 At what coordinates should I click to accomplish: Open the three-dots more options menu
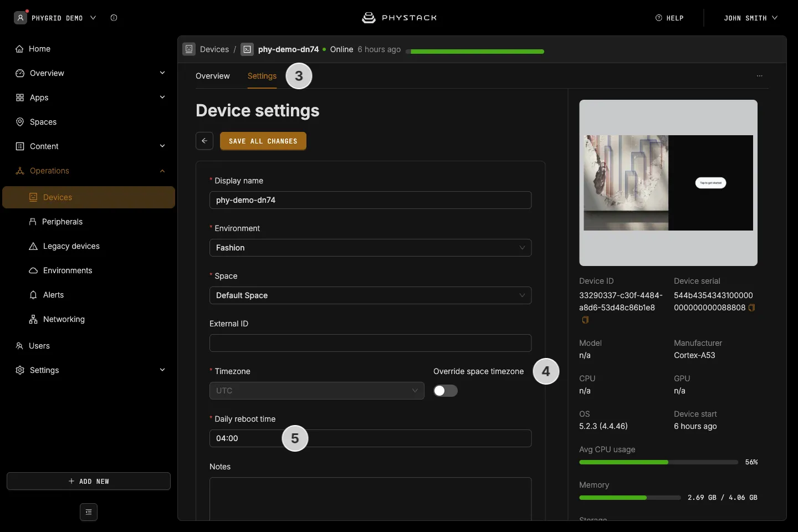pos(760,76)
